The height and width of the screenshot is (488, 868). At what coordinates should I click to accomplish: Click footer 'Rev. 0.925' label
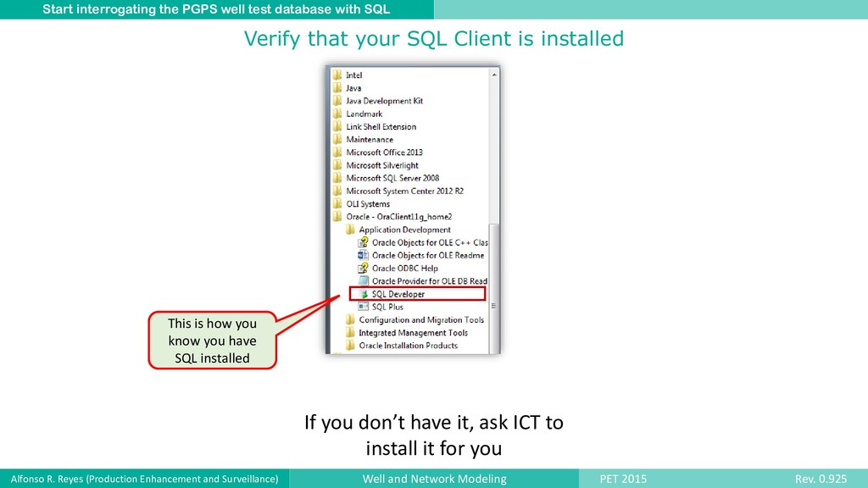tap(821, 479)
